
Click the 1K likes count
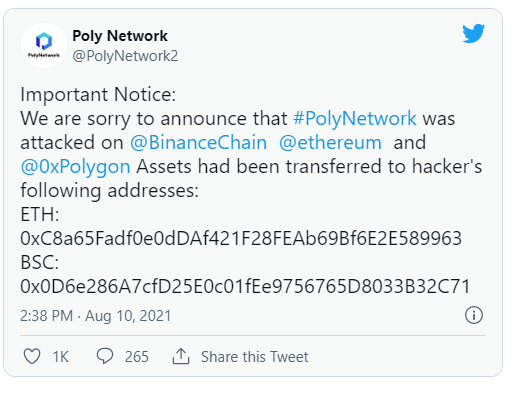tap(61, 357)
